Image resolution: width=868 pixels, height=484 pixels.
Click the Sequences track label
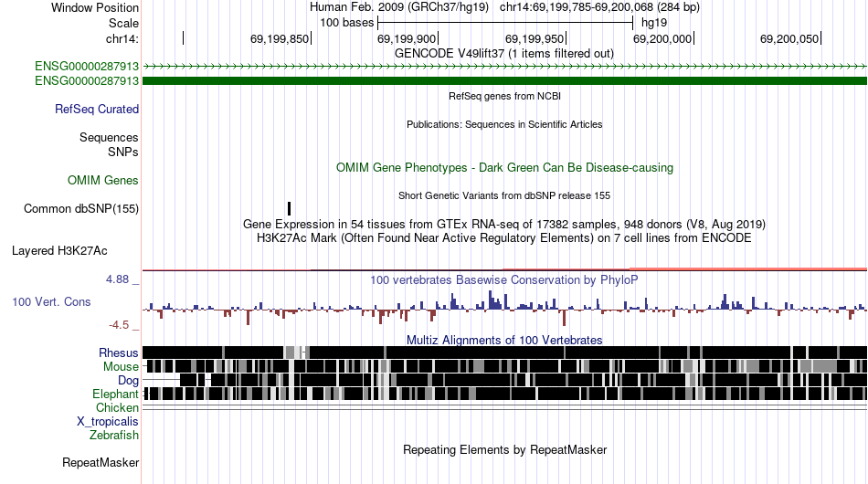[109, 137]
